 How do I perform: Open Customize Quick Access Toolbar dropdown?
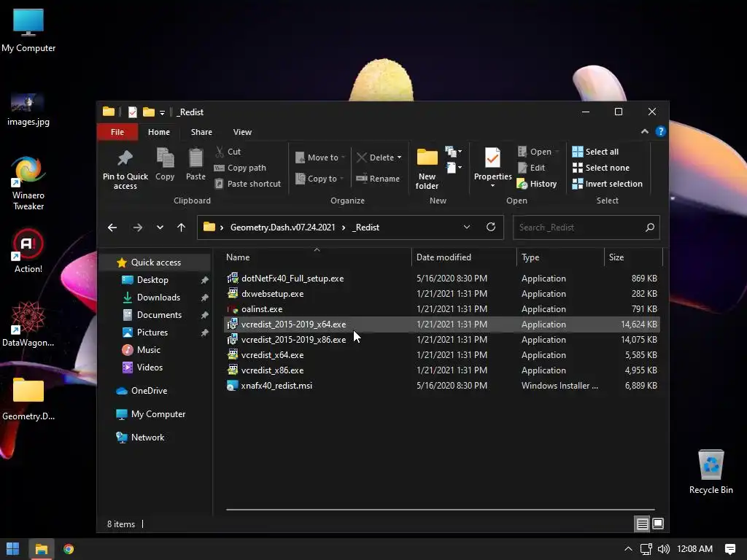[x=162, y=112]
